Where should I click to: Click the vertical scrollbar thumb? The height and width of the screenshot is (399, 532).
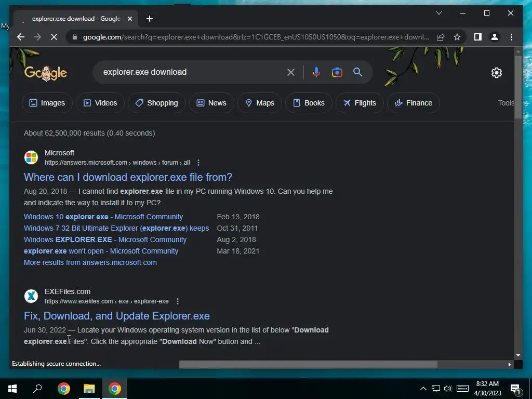pos(518,87)
